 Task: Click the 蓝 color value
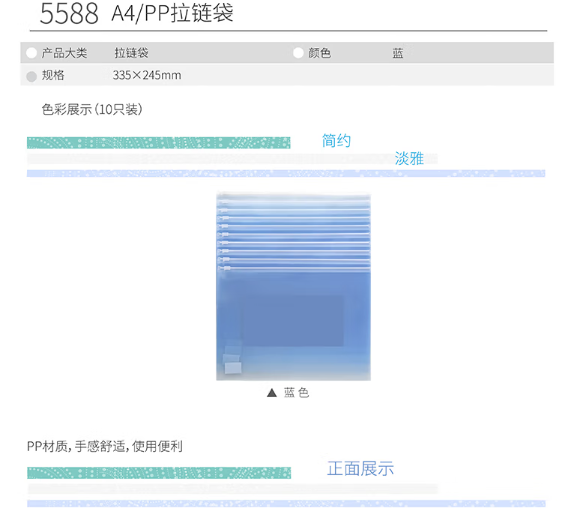[397, 53]
